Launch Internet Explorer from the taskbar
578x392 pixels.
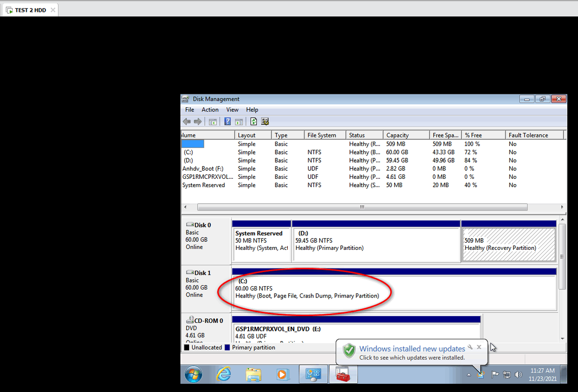coord(224,375)
